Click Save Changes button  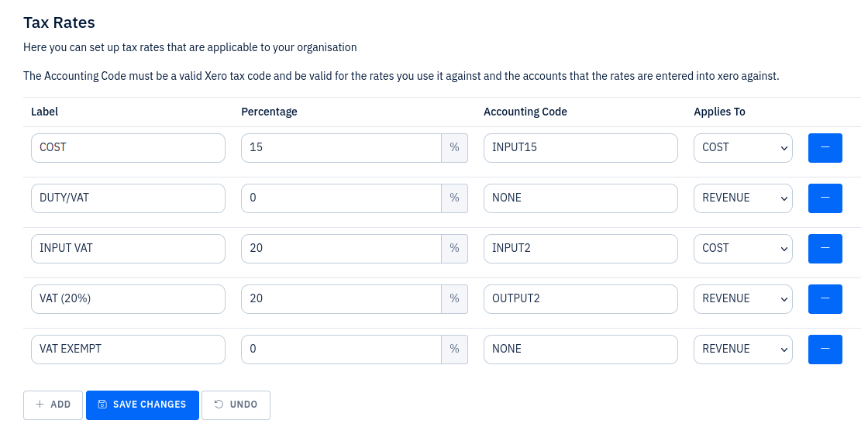(x=143, y=405)
